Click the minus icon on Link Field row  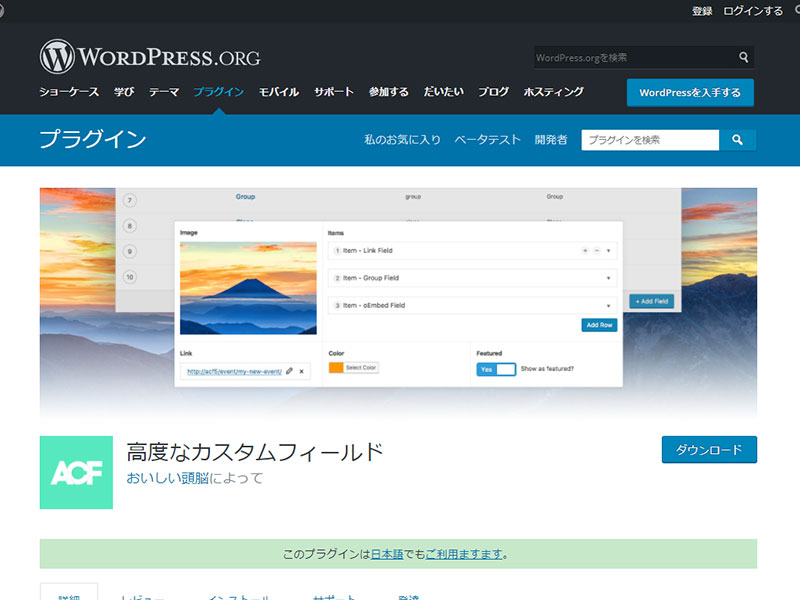pyautogui.click(x=596, y=250)
